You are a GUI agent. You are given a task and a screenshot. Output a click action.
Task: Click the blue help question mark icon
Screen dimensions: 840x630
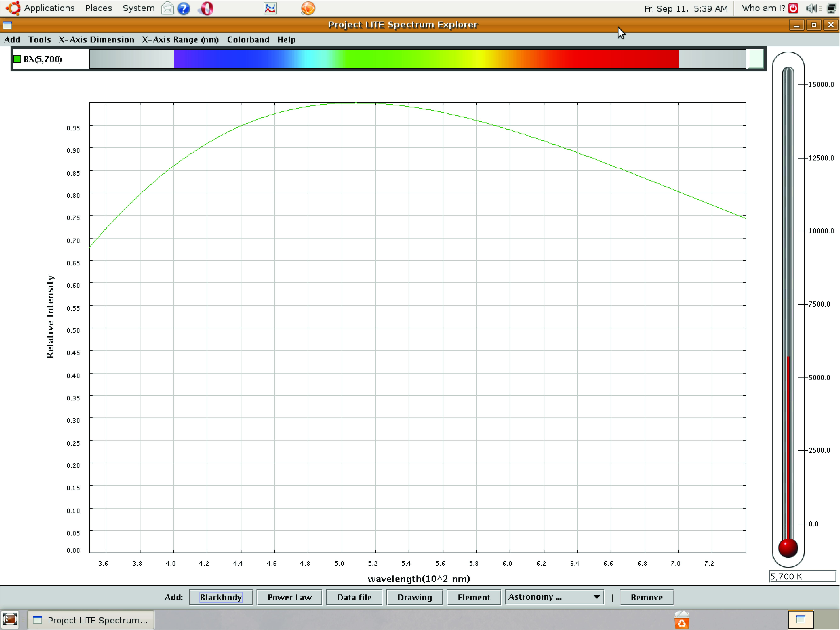coord(184,8)
